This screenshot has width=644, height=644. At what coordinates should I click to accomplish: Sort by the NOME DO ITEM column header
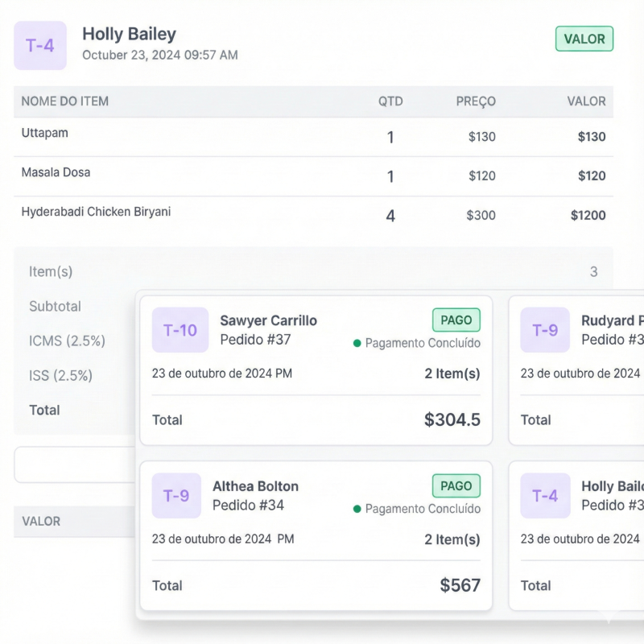tap(65, 101)
